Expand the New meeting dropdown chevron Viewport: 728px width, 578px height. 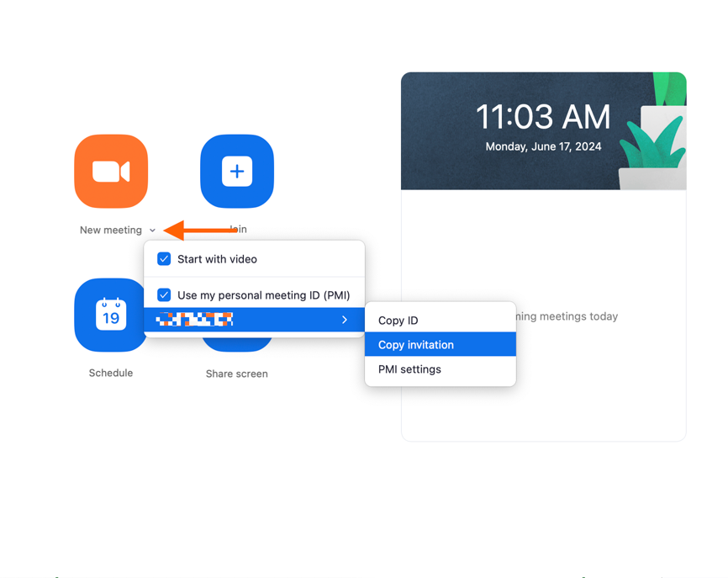tap(152, 231)
